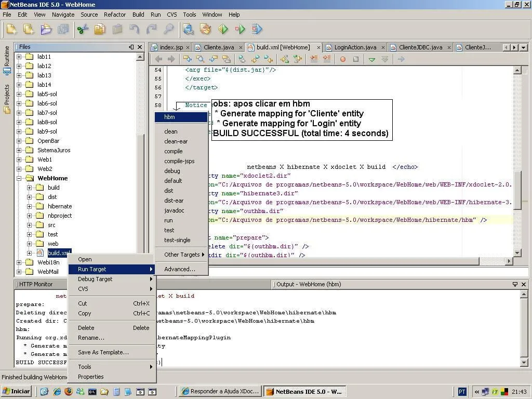The image size is (532, 399).
Task: Start macro recording with the red circle icon
Action: pyautogui.click(x=343, y=59)
